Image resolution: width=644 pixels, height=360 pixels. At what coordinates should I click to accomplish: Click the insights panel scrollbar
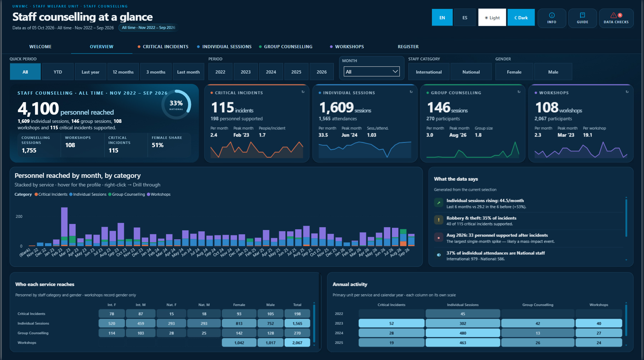626,218
